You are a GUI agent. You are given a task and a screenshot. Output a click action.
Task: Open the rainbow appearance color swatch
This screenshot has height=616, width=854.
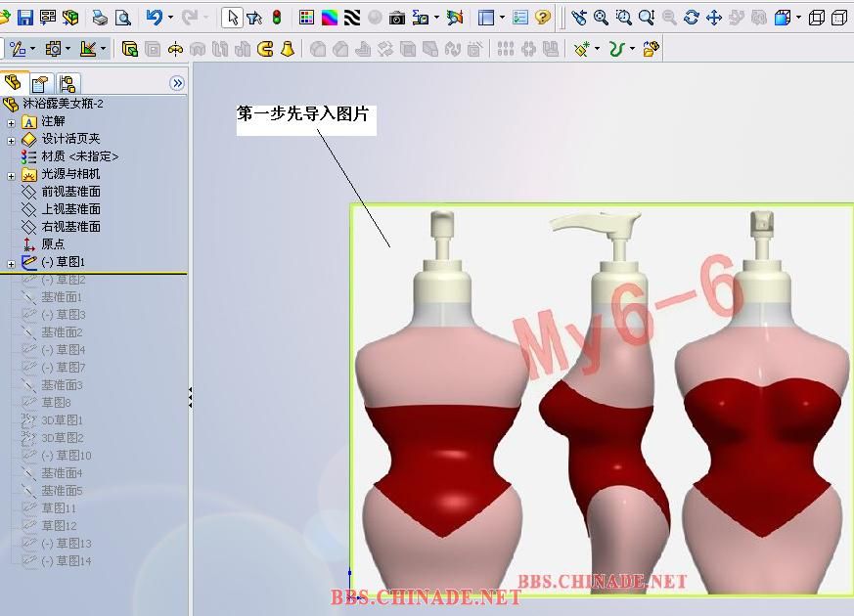[330, 18]
